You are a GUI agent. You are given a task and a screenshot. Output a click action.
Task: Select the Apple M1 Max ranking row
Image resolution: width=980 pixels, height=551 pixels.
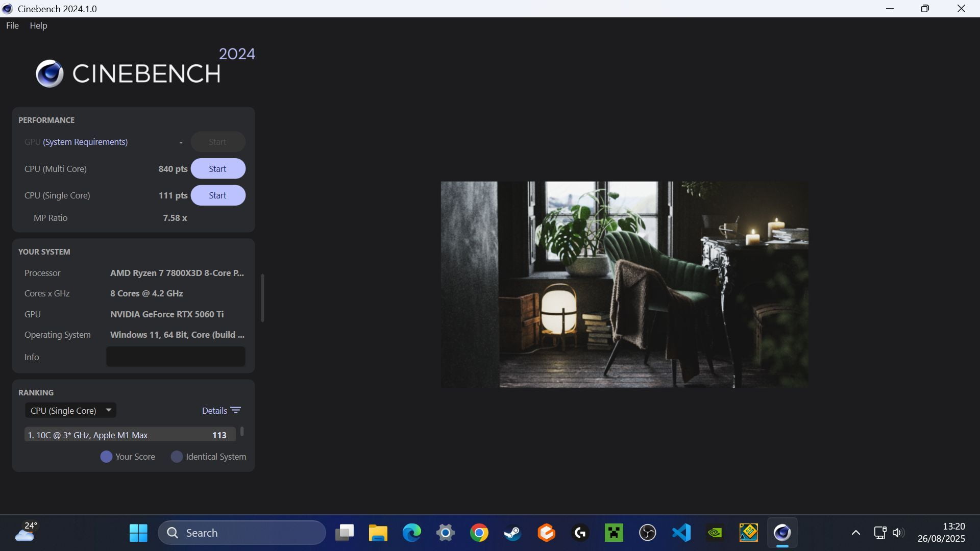click(130, 435)
